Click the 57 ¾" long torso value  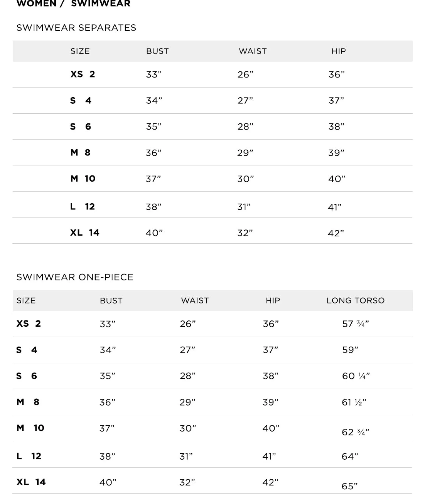[355, 324]
